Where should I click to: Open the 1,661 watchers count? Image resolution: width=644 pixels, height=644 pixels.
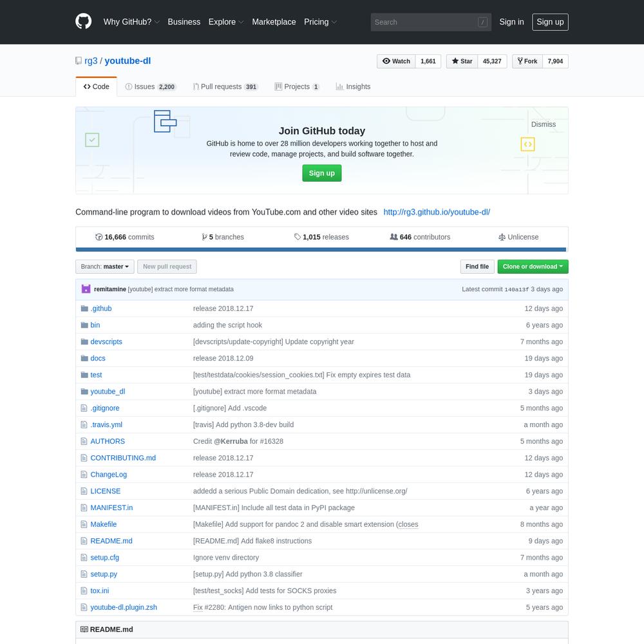[x=428, y=61]
